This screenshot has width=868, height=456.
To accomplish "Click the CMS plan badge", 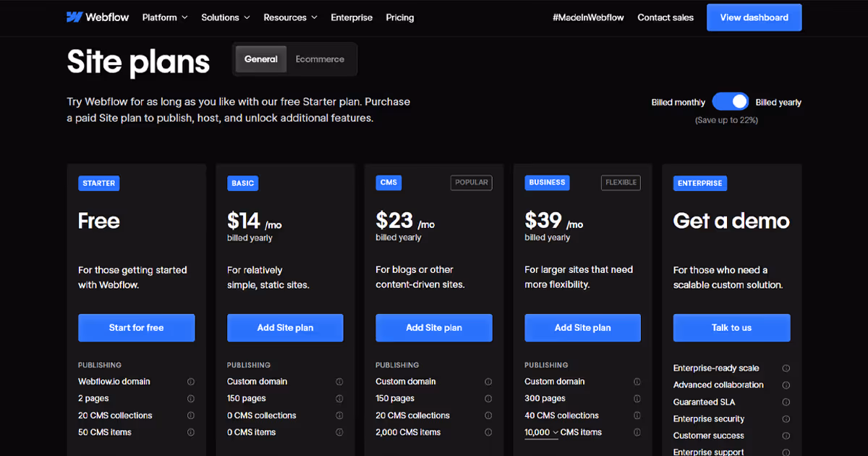I will (389, 182).
